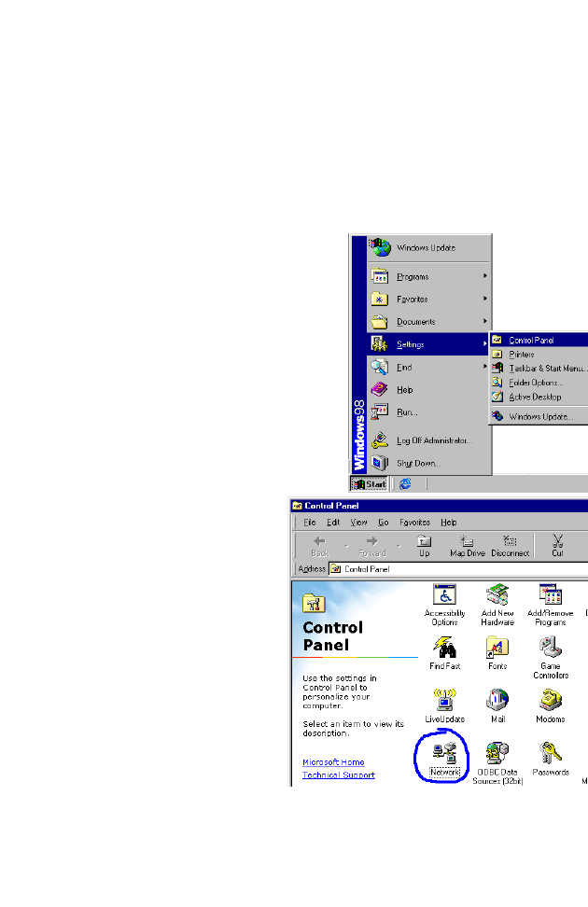The width and height of the screenshot is (588, 907).
Task: Select the Modems icon
Action: point(551,705)
